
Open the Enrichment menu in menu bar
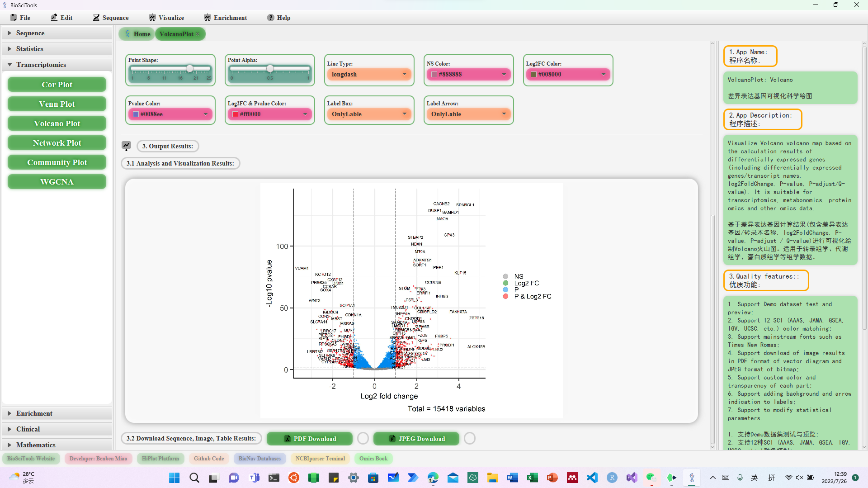(225, 18)
